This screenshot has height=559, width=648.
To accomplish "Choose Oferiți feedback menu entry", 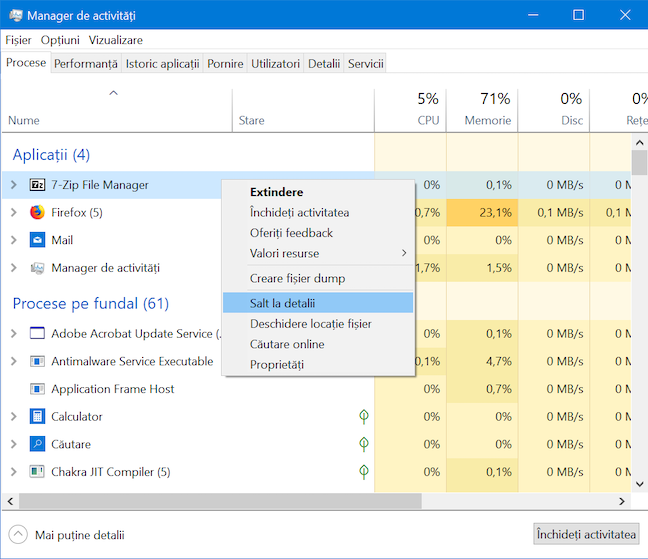I will tap(318, 233).
